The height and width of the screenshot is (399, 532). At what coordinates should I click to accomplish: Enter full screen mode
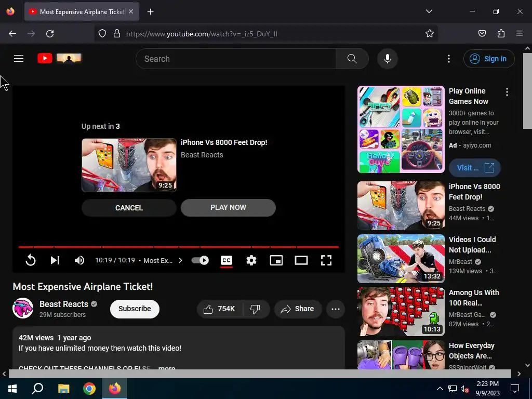[326, 260]
